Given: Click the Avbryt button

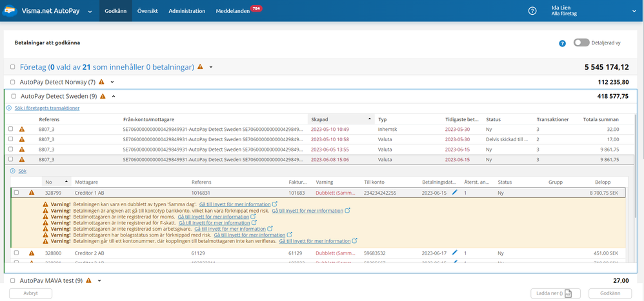Looking at the screenshot, I should (x=31, y=294).
